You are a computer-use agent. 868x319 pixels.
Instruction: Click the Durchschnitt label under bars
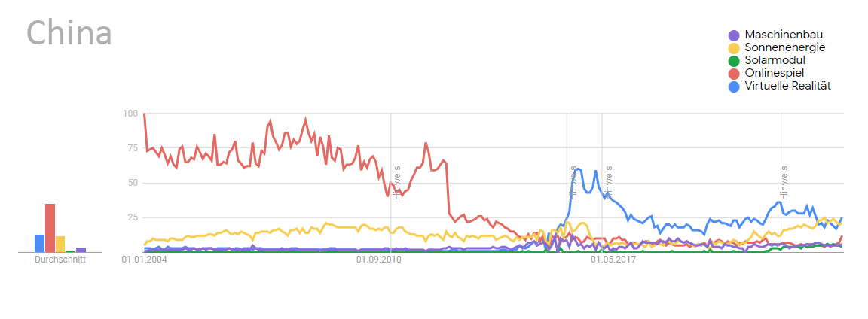(x=60, y=259)
